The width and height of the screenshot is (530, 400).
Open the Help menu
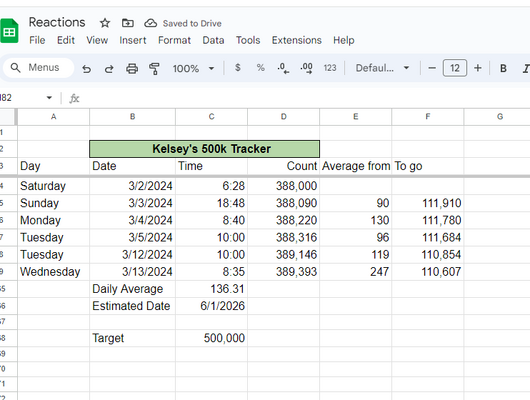coord(343,40)
